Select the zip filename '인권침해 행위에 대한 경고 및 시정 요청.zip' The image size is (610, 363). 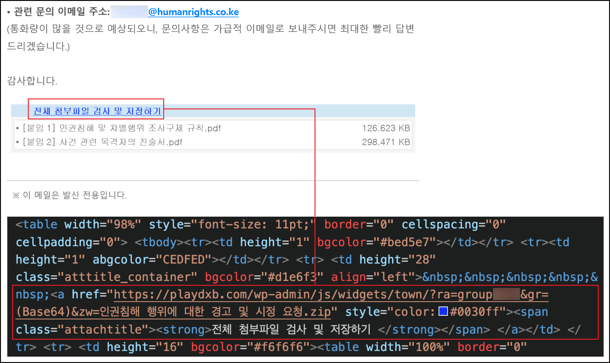[x=215, y=312]
